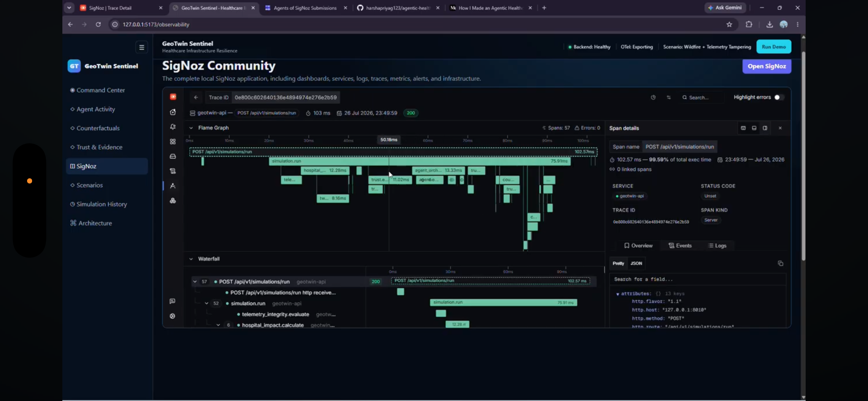Dock span details to the bottom
Viewport: 868px width, 401px height.
point(754,128)
